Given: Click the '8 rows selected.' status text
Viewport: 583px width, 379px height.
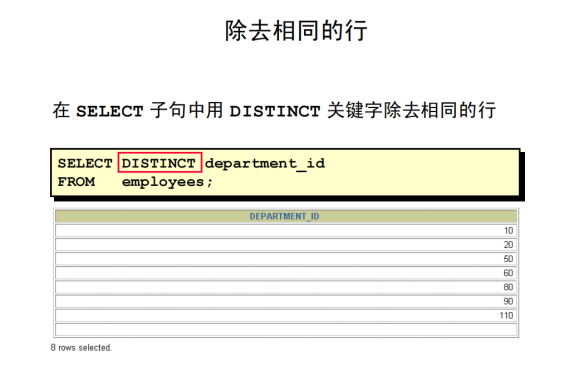Looking at the screenshot, I should 81,348.
